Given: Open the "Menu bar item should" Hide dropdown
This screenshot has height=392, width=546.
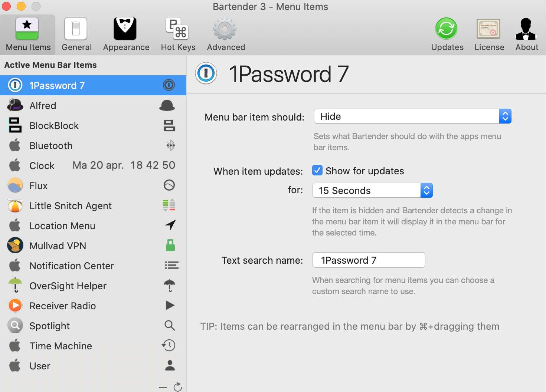Looking at the screenshot, I should (x=412, y=116).
